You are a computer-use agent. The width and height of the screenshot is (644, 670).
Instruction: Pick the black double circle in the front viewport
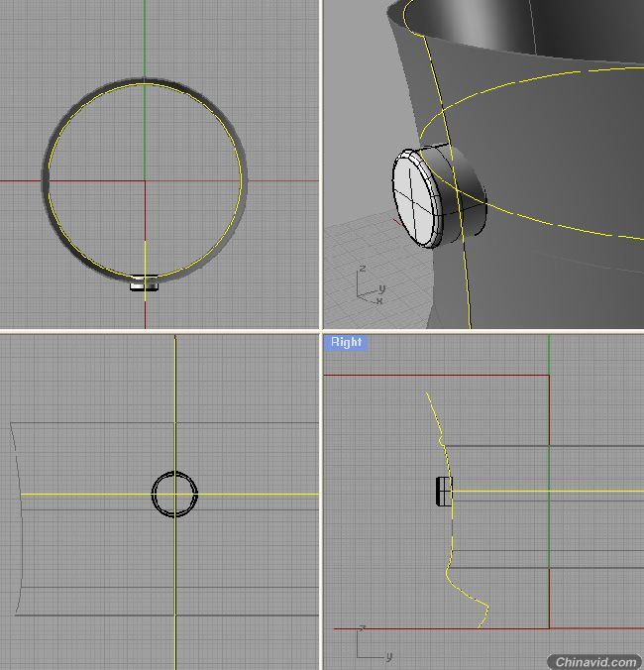(x=174, y=494)
